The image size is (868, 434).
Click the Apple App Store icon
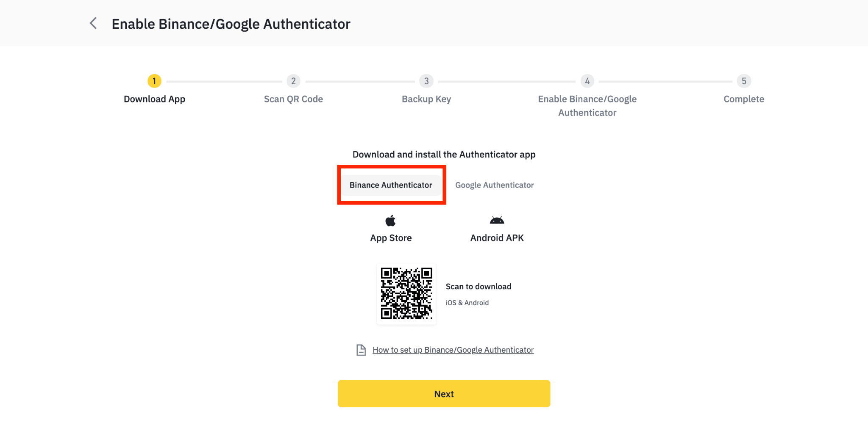(390, 221)
